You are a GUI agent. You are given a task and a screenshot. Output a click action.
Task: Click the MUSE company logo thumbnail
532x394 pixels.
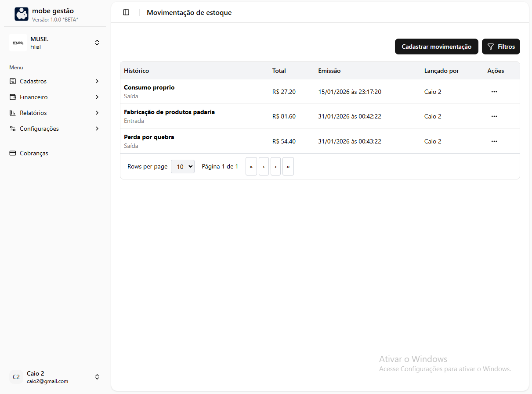(18, 43)
